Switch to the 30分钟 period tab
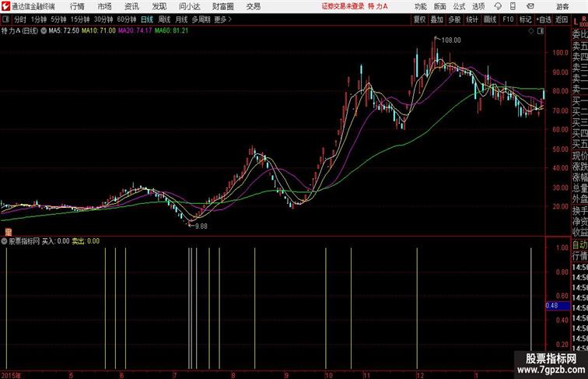The image size is (588, 379). pos(103,19)
